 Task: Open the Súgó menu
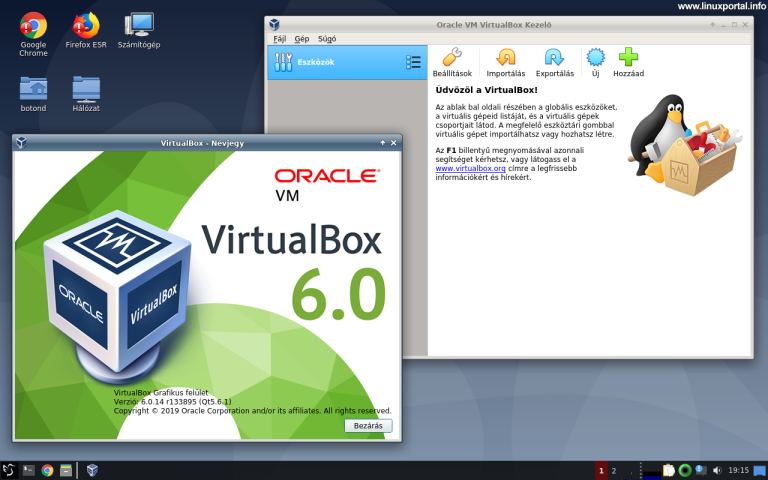pyautogui.click(x=327, y=39)
